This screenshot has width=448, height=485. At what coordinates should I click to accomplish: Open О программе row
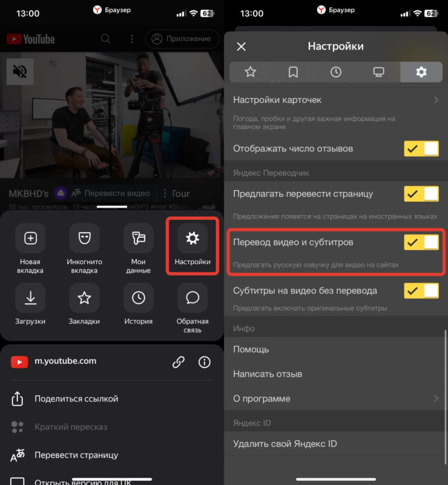click(335, 398)
